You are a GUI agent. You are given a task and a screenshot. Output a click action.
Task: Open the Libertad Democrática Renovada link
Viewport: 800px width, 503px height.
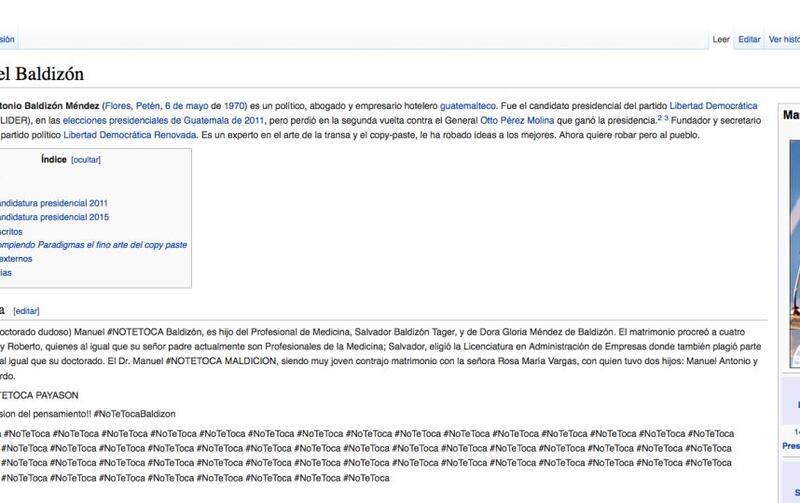click(x=130, y=135)
